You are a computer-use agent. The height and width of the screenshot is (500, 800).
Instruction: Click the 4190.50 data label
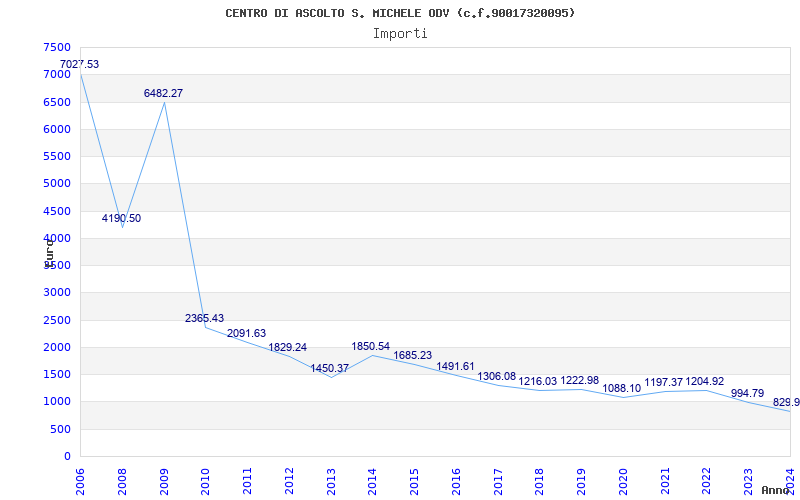tap(121, 218)
